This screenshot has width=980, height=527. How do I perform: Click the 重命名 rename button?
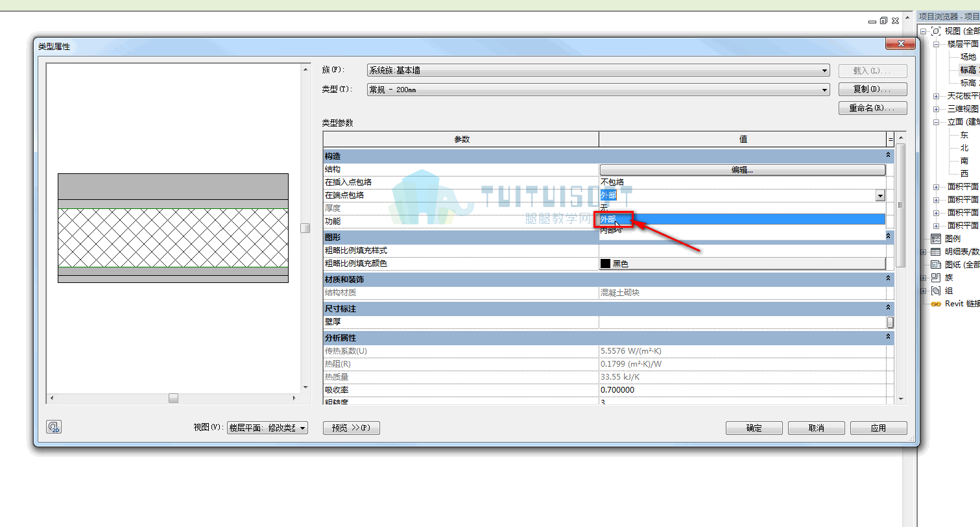(x=872, y=108)
